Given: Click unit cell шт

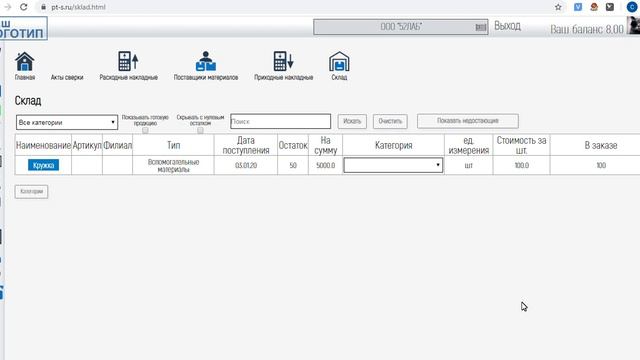Looking at the screenshot, I should coord(469,165).
